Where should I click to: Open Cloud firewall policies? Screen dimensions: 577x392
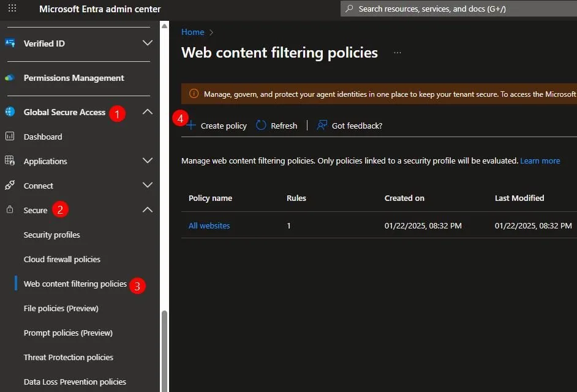(x=62, y=259)
